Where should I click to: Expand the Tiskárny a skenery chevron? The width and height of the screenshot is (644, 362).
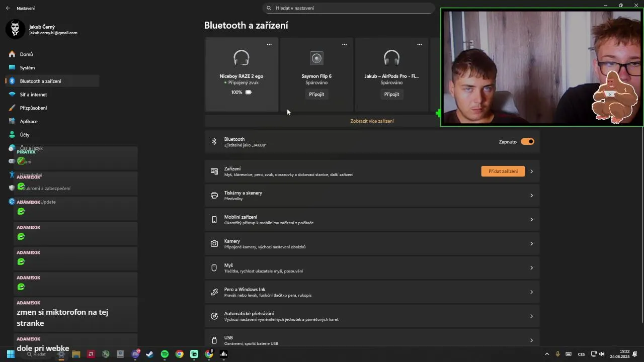coord(531,196)
